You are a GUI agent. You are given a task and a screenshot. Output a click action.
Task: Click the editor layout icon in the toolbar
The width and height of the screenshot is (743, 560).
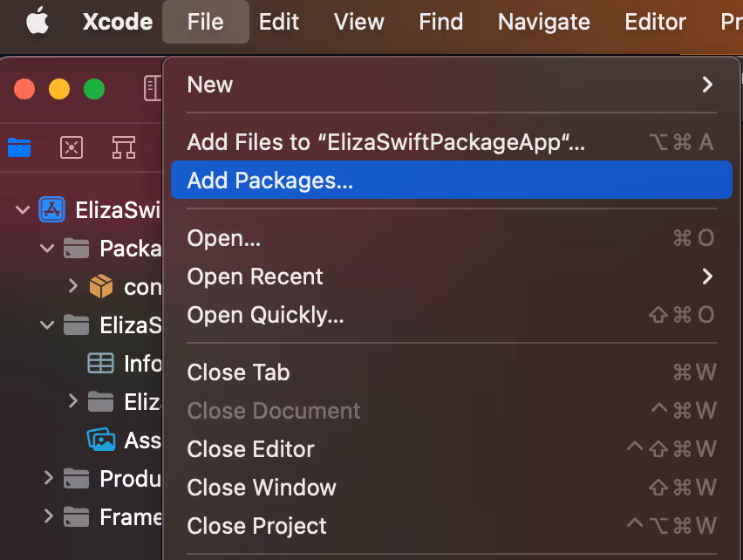tap(153, 88)
